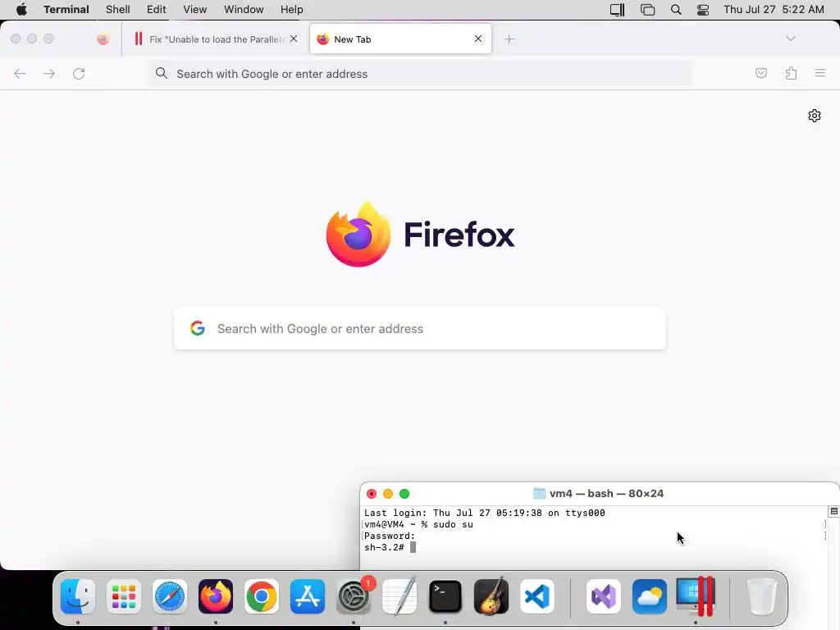Open the Trash from the Dock
The height and width of the screenshot is (630, 840).
click(761, 596)
